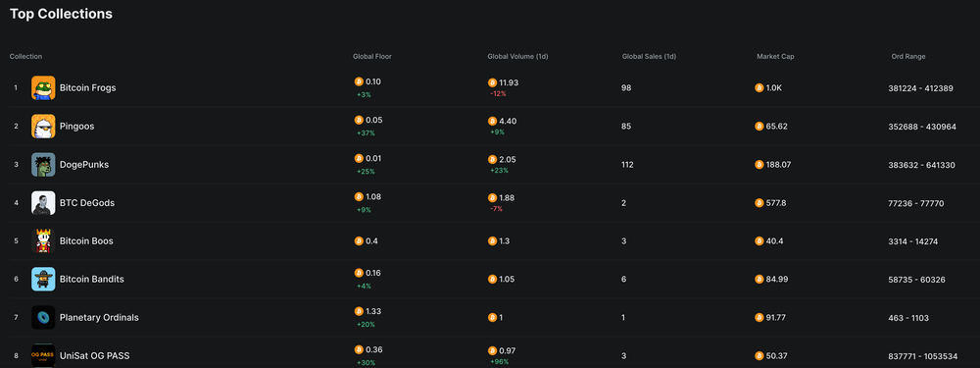Viewport: 980px width, 368px height.
Task: Select ord range 463 - 1103
Action: tap(908, 318)
